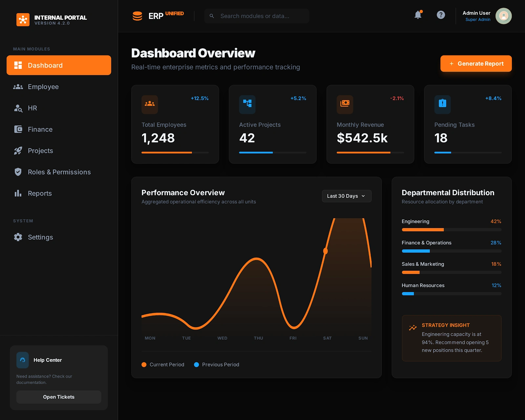Toggle Previous Period legend series

(x=217, y=365)
